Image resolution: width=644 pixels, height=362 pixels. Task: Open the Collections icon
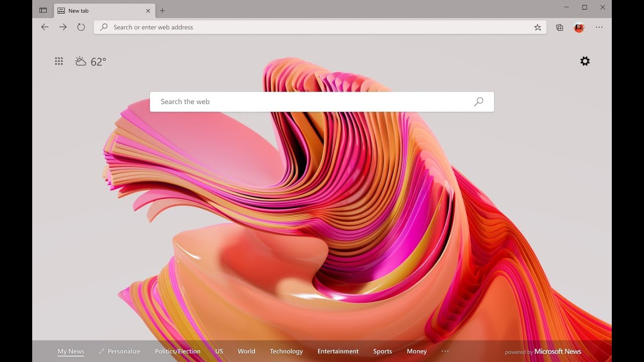point(559,28)
